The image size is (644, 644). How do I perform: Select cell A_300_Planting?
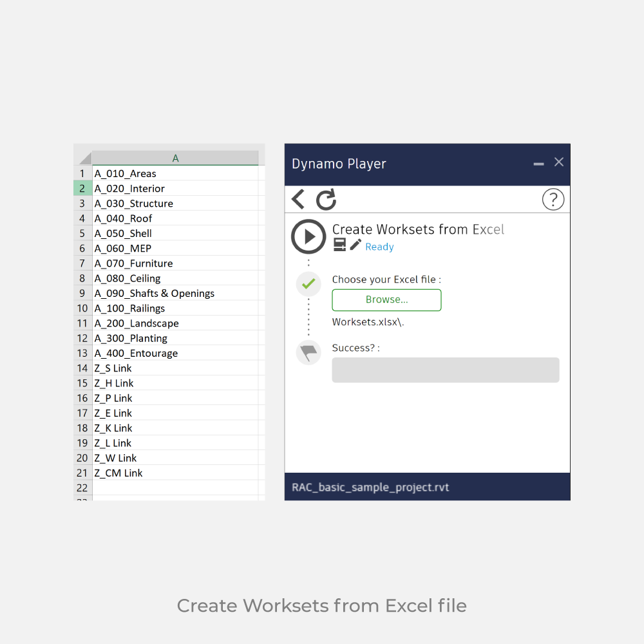click(175, 339)
